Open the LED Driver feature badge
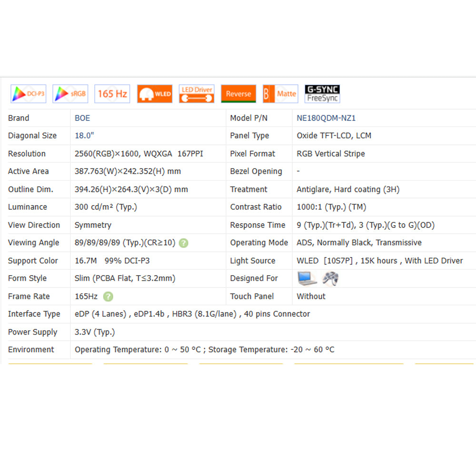The height and width of the screenshot is (476, 476). pos(197,94)
